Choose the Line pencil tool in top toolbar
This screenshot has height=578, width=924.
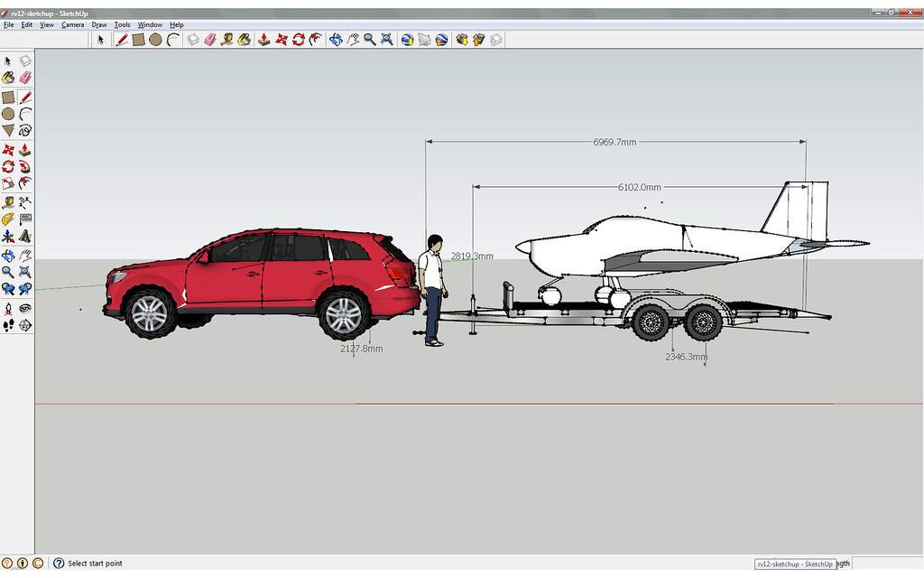(x=122, y=40)
